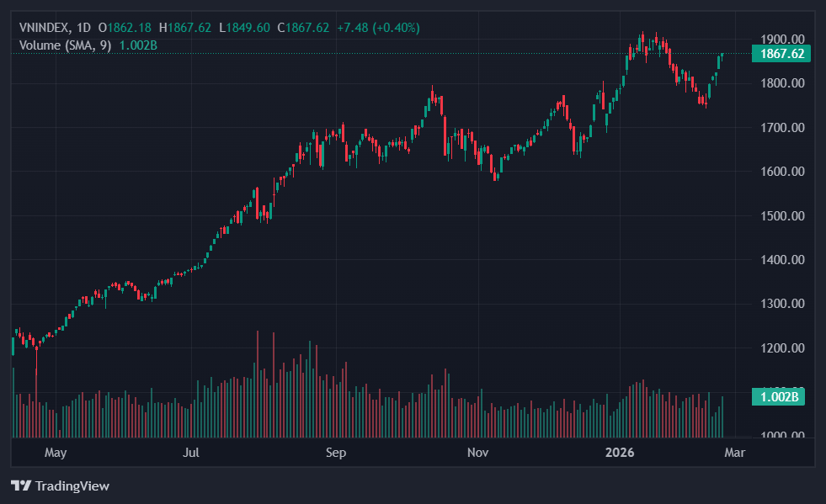
Task: Click the 1200.00 price scale label
Action: pos(781,348)
